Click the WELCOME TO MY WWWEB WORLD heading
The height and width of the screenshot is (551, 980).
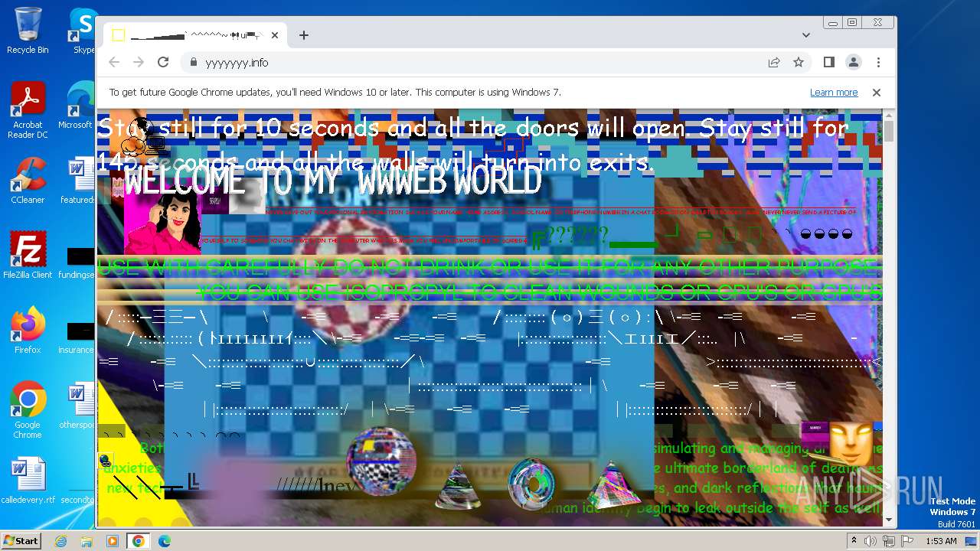click(332, 182)
